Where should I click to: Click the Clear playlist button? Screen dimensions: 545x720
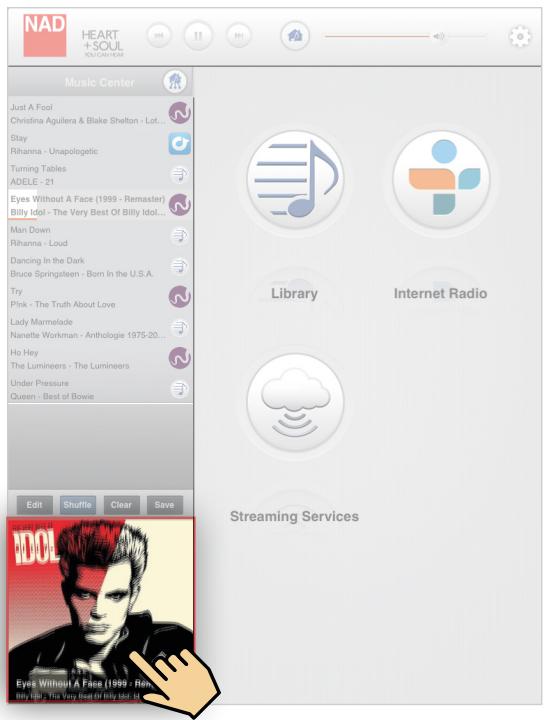[x=121, y=505]
